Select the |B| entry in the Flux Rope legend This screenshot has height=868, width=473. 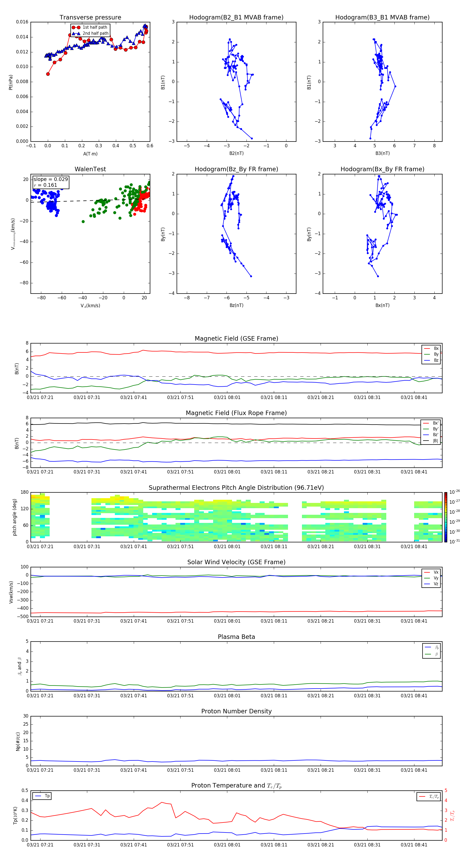[x=431, y=441]
